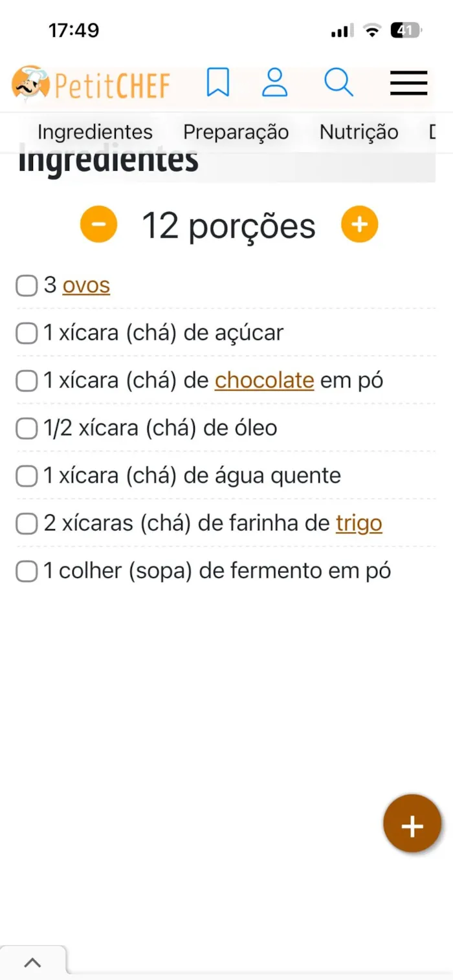Screen dimensions: 453x980
Task: Open the user profile icon
Action: [274, 83]
